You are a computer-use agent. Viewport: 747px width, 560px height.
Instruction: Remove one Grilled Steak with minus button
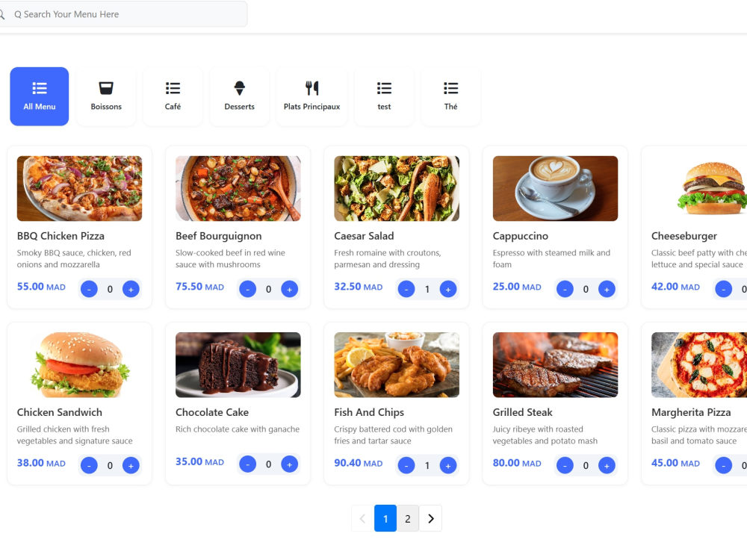pos(565,465)
